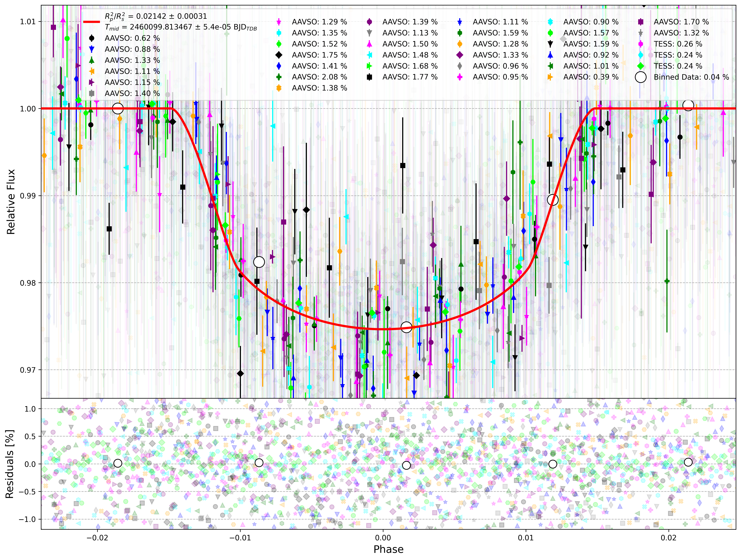The height and width of the screenshot is (560, 741).
Task: Click the Rp²/Rs² = 0.02142 ± 0.00031 text
Action: pos(156,16)
